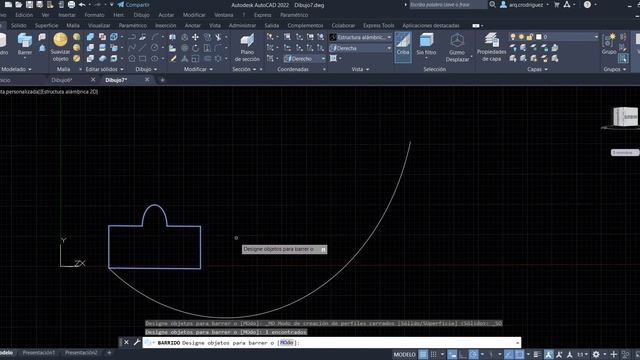Add a new drawing tab with plus

click(162, 80)
